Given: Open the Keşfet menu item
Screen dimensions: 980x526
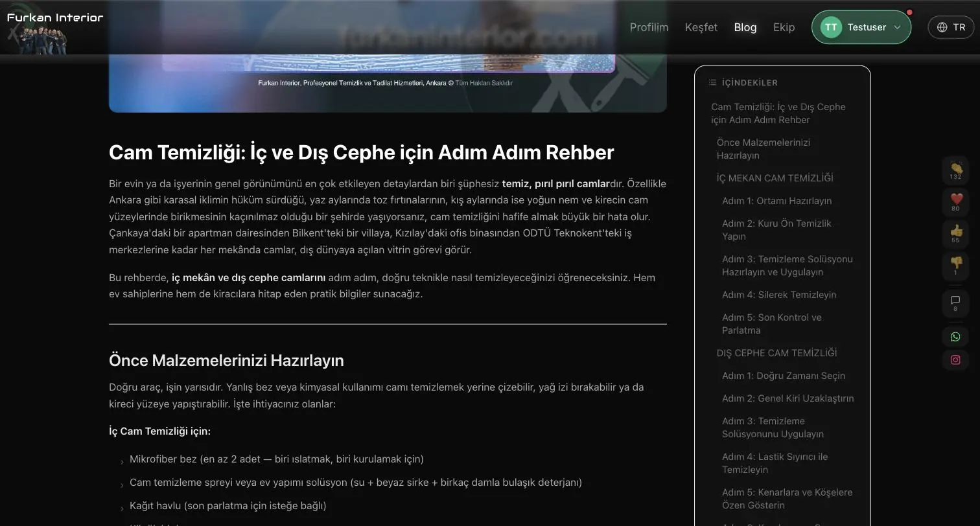Looking at the screenshot, I should point(701,27).
